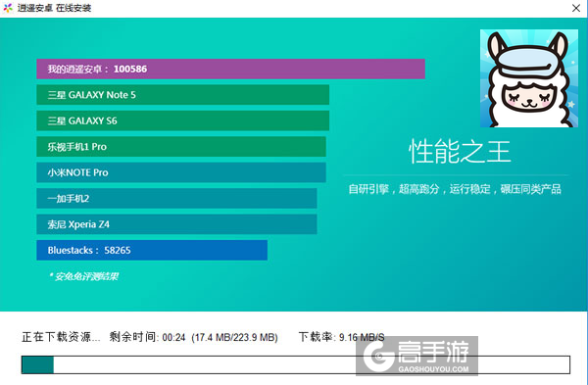
Task: Click the 自研引擎，超高跑分 description line
Action: point(455,189)
